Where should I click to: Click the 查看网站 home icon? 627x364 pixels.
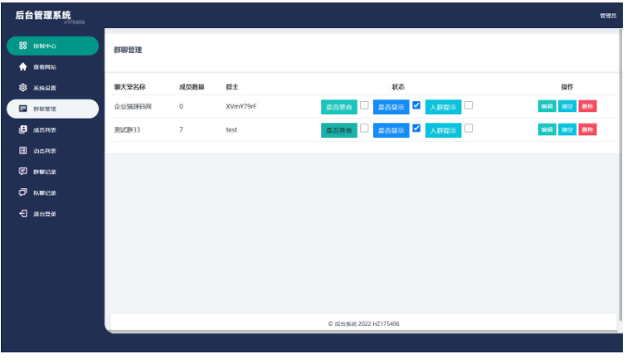point(23,66)
